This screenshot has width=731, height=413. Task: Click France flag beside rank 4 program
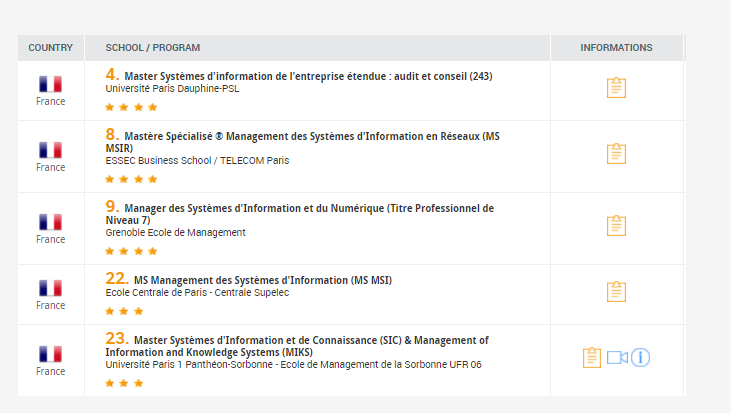(50, 84)
